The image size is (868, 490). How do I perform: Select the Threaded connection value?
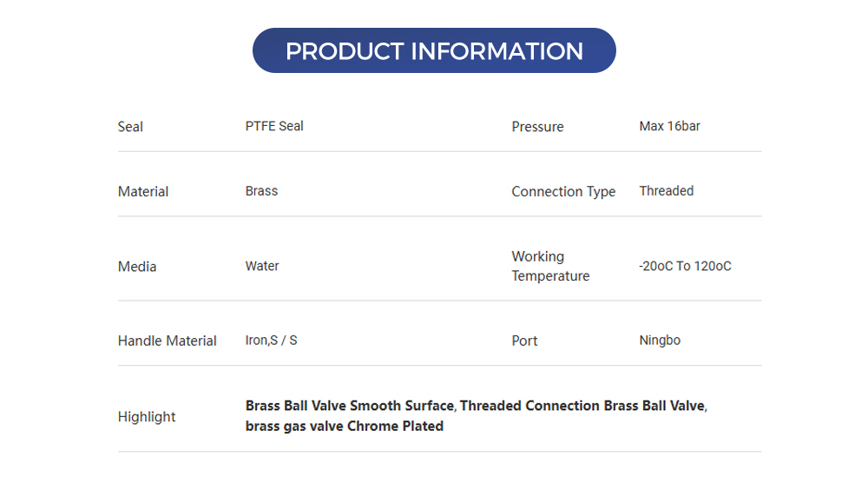[x=666, y=190]
